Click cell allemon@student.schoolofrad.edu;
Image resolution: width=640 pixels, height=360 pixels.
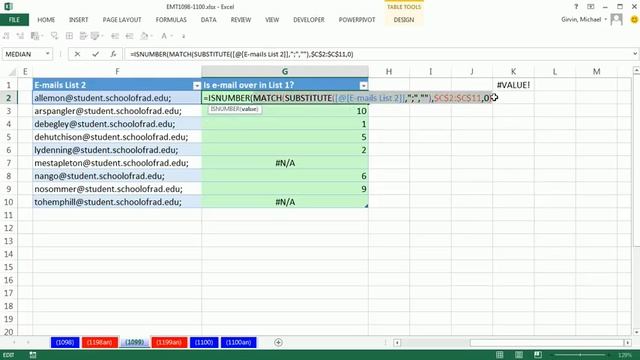pyautogui.click(x=117, y=98)
